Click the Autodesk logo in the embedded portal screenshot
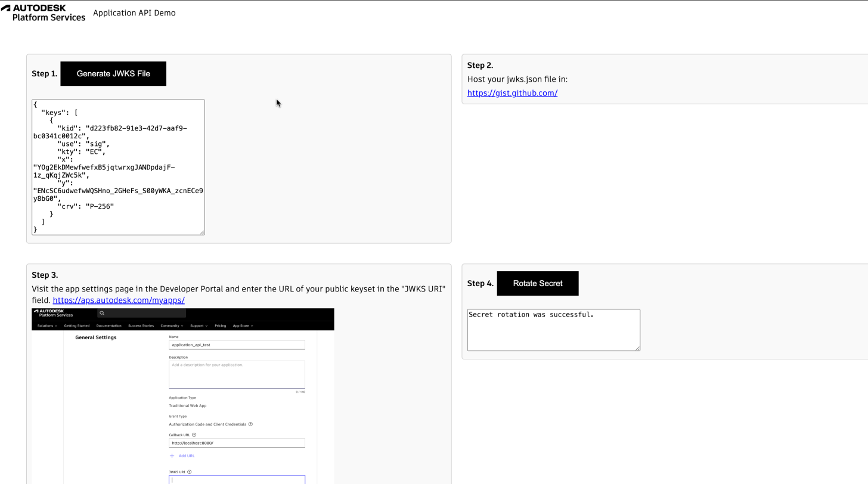 click(53, 313)
